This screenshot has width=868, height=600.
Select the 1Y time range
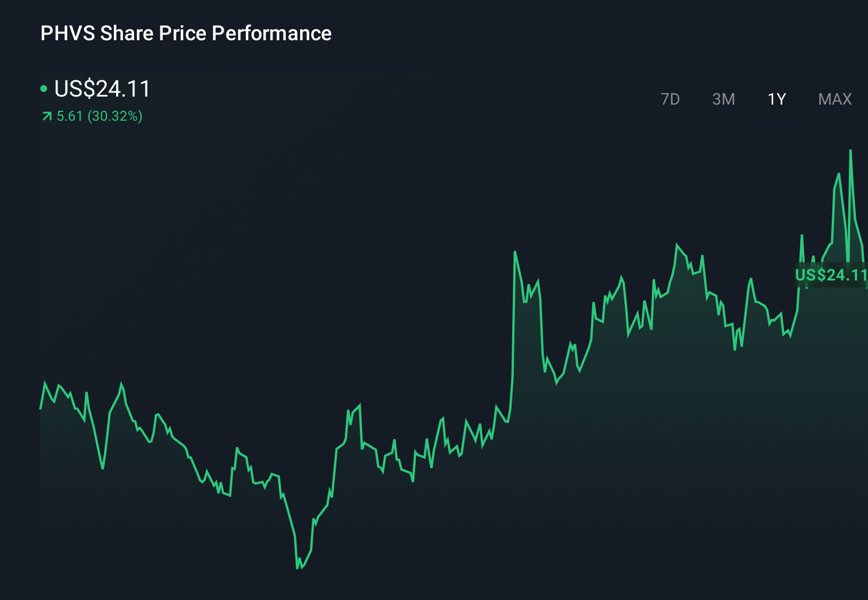pyautogui.click(x=775, y=99)
